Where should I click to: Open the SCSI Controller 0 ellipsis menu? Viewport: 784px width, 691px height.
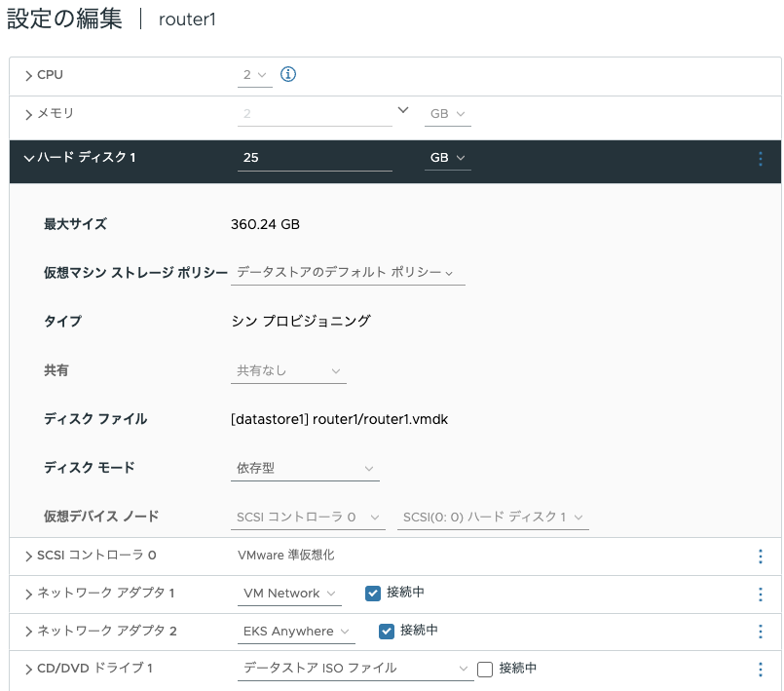(761, 556)
